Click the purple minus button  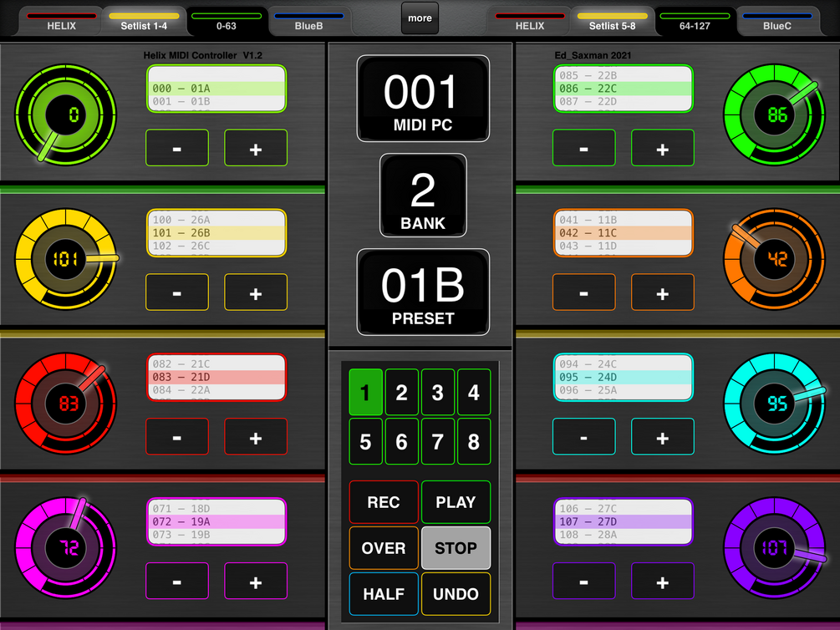click(584, 581)
